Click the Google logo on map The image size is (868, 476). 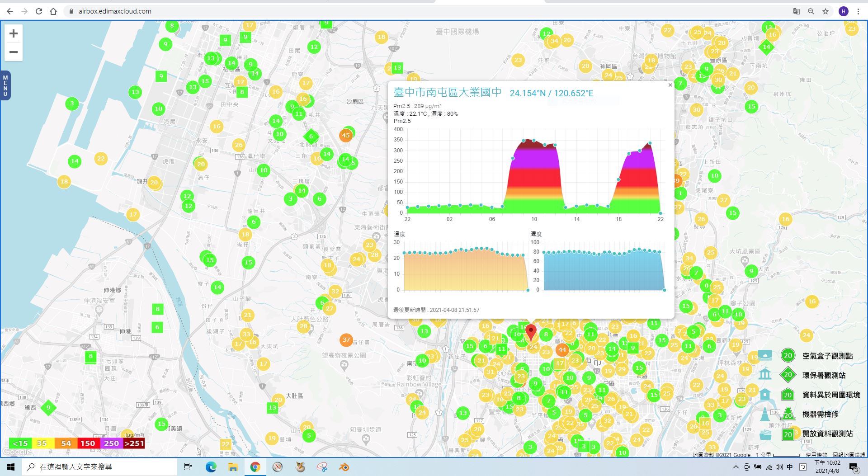coord(17,452)
